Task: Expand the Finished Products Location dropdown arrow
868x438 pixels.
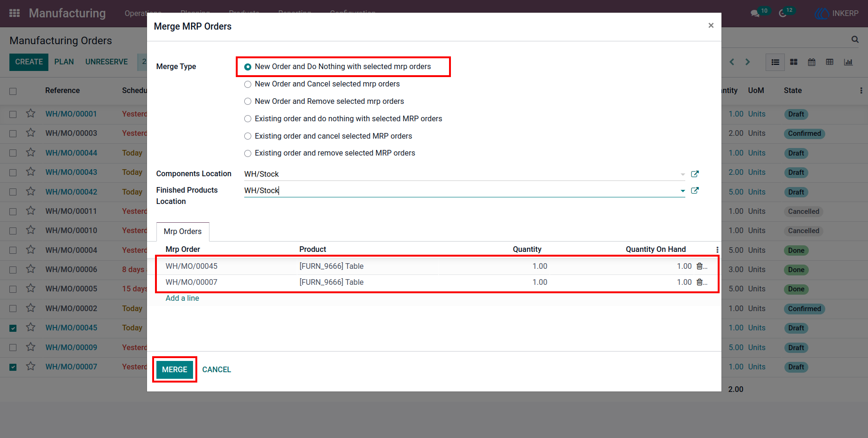Action: coord(682,191)
